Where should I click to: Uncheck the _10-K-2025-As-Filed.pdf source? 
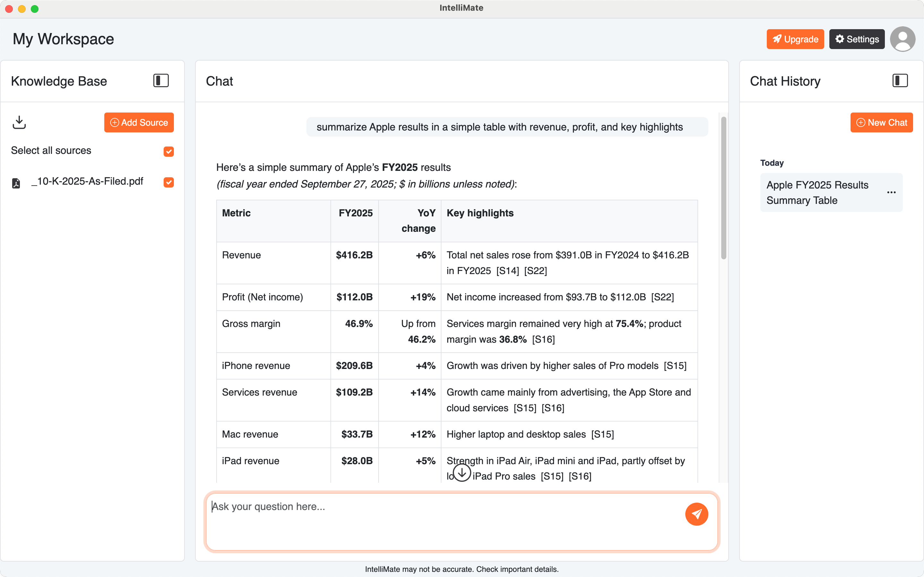(x=168, y=182)
